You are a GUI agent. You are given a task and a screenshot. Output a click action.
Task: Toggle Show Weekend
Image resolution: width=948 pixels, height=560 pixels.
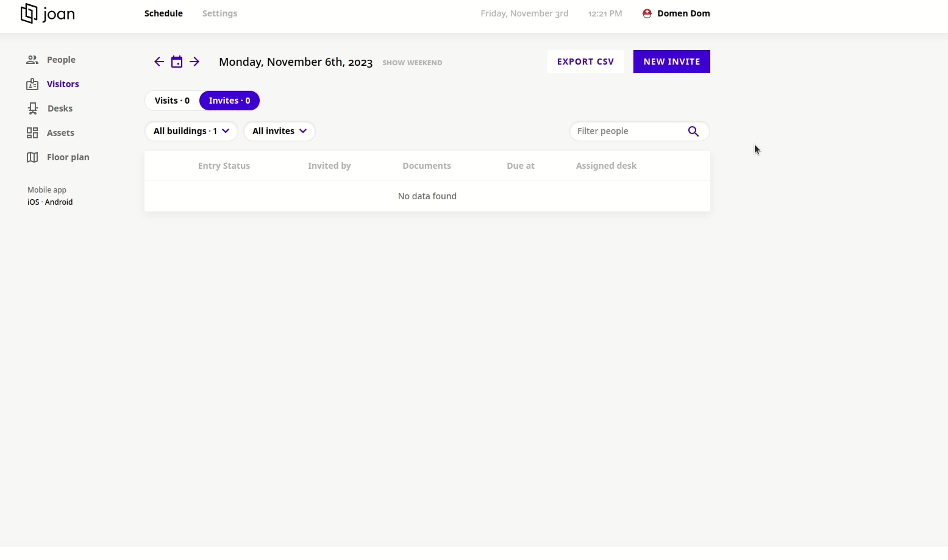[x=412, y=63]
